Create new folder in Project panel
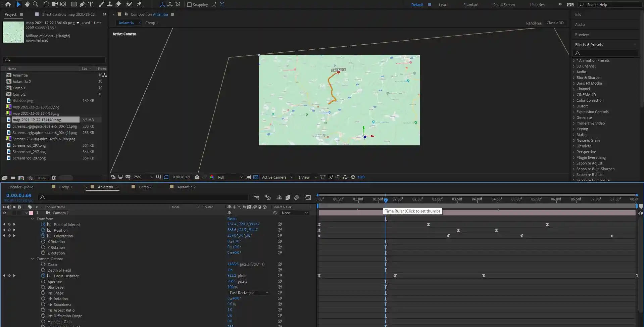Screen dimensions: 644x327 13,178
